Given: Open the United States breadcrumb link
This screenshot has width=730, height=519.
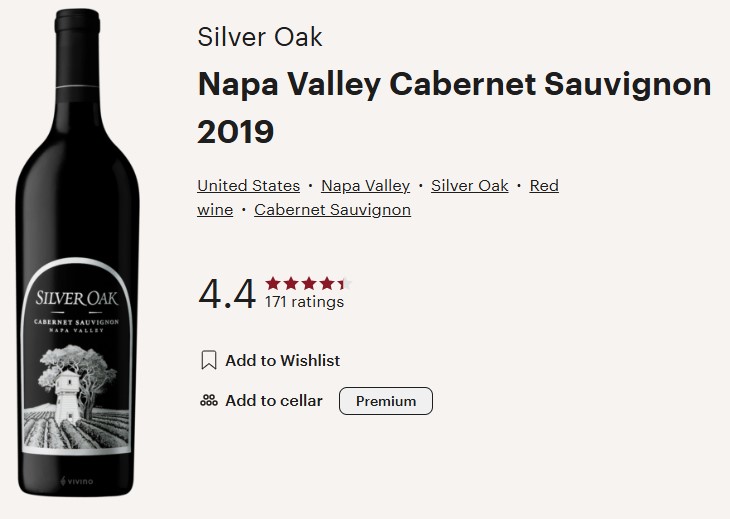Looking at the screenshot, I should click(248, 186).
